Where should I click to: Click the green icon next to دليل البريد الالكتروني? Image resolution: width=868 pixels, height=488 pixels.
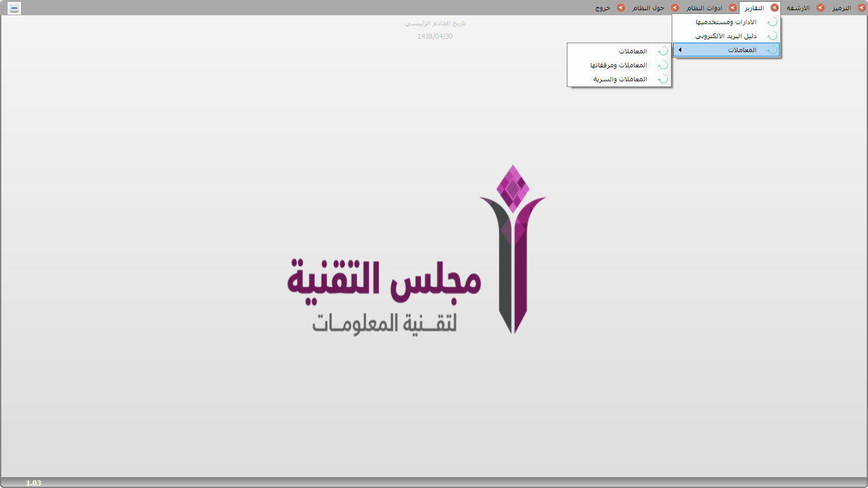point(771,36)
